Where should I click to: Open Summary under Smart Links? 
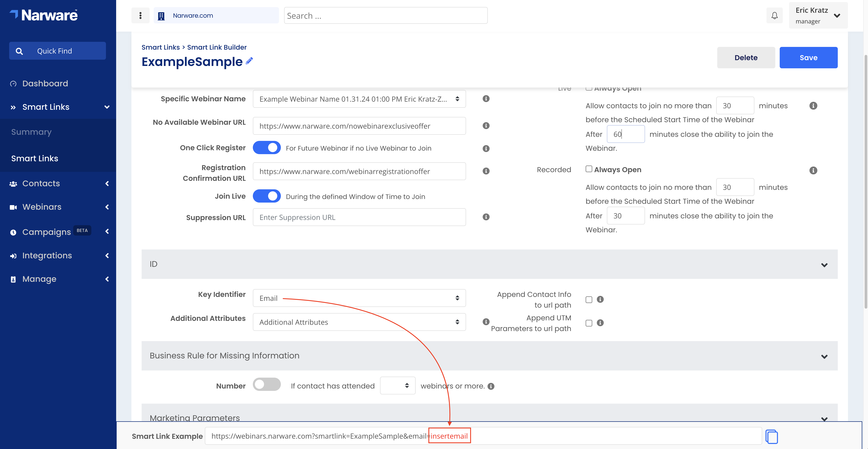click(x=31, y=132)
